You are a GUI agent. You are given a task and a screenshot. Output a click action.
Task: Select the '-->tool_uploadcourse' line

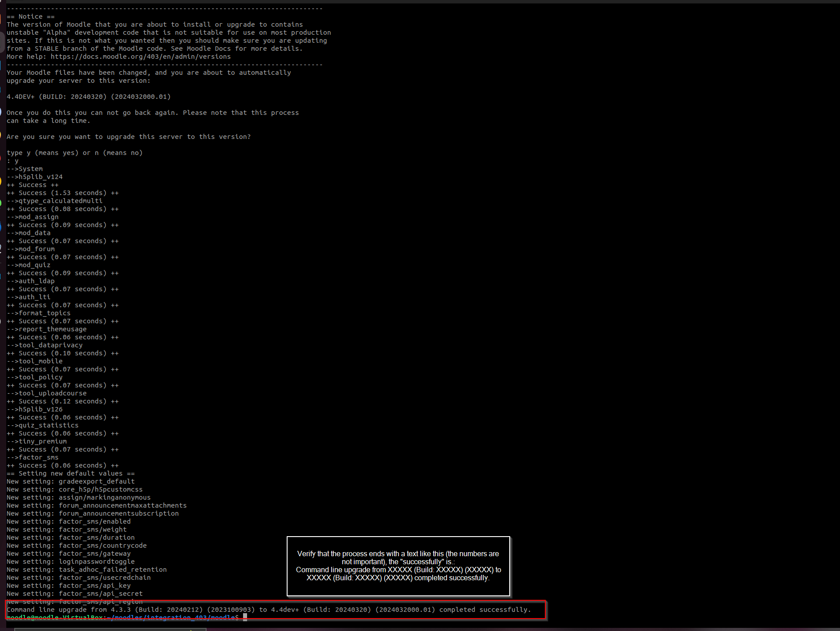point(47,393)
